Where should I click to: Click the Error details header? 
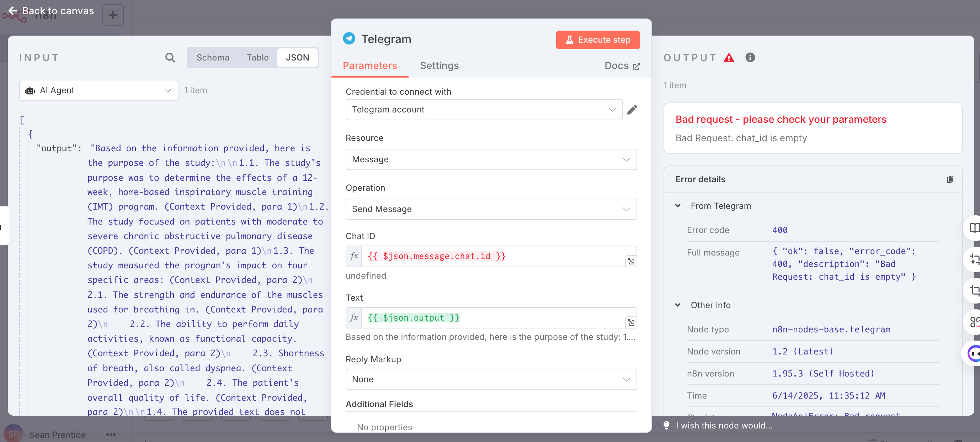(x=700, y=179)
